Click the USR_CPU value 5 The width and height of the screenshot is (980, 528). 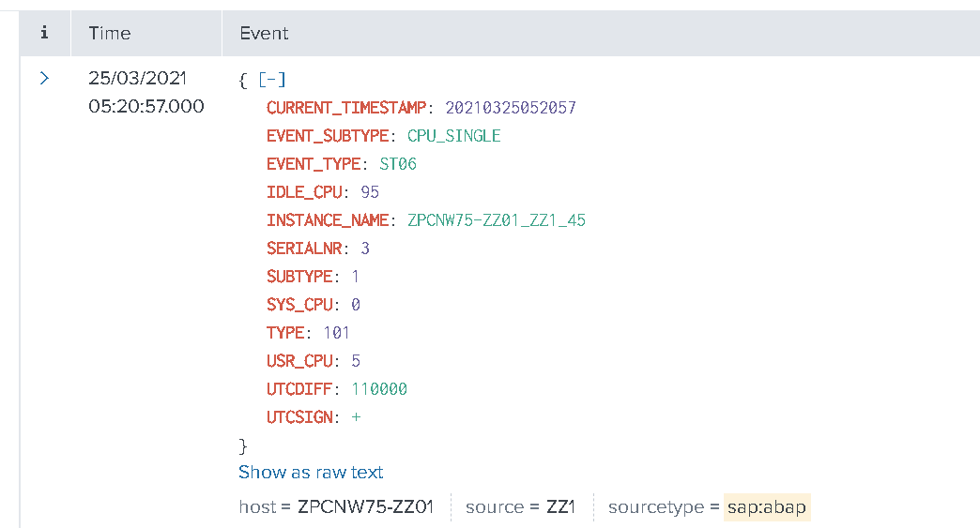tap(356, 361)
